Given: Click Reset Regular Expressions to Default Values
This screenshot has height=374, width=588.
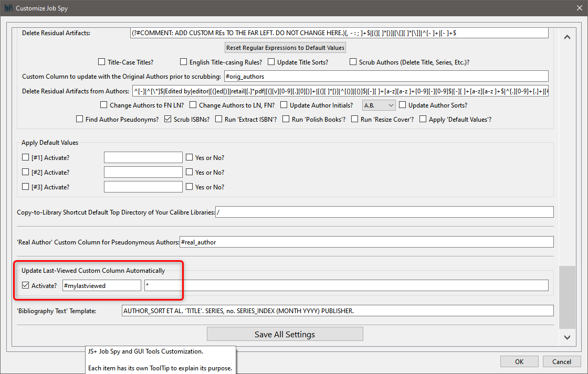Looking at the screenshot, I should pyautogui.click(x=285, y=48).
